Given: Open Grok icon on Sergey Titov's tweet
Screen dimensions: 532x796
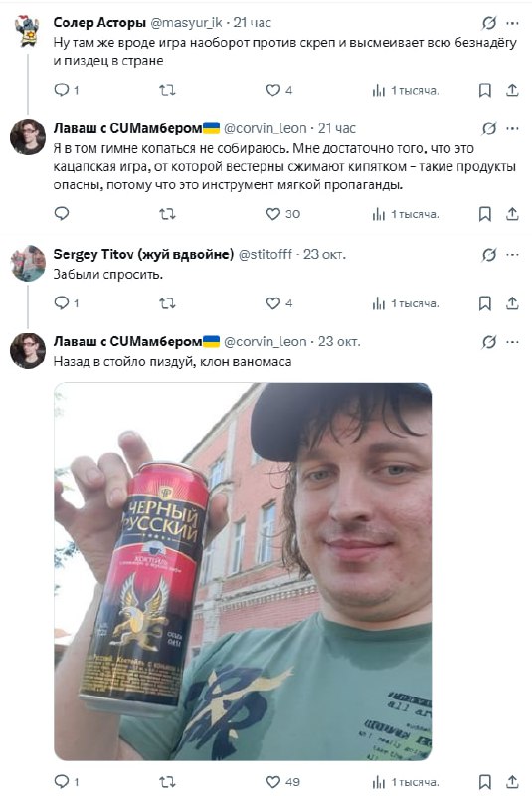Looking at the screenshot, I should point(489,255).
